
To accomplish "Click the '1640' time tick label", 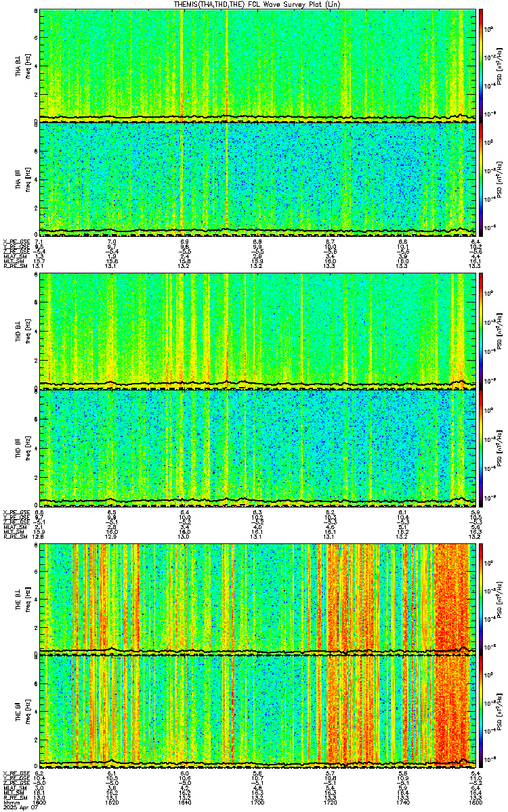I will pos(185,803).
